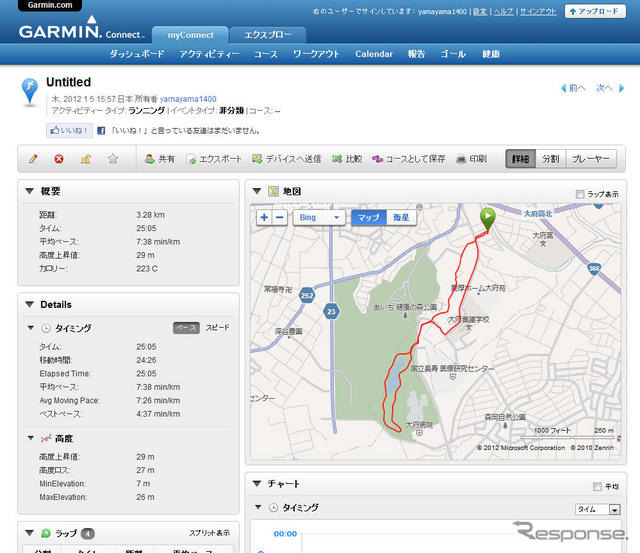The image size is (640, 553).
Task: Collapse the Details タイミング section
Action: click(x=31, y=328)
